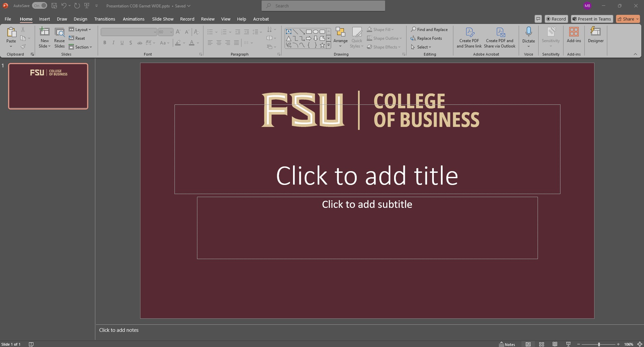Toggle Reading View in status bar
The height and width of the screenshot is (347, 644).
click(555, 344)
